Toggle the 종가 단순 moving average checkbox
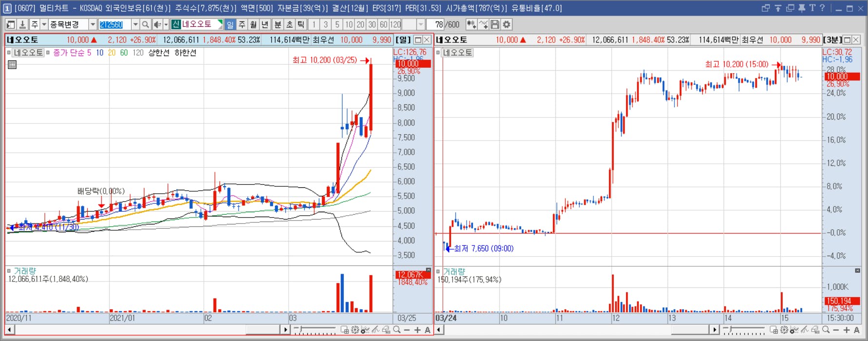Screen dimensions: 868x341 point(48,53)
